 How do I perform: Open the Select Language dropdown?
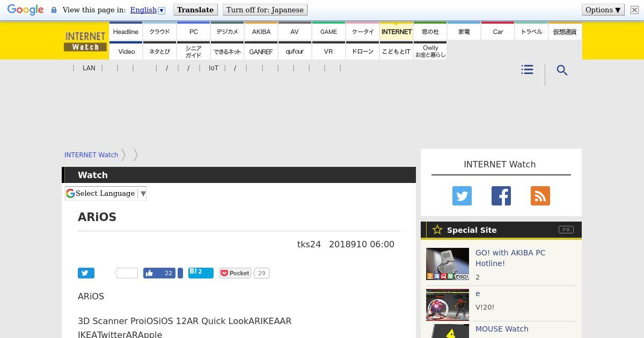pos(106,193)
